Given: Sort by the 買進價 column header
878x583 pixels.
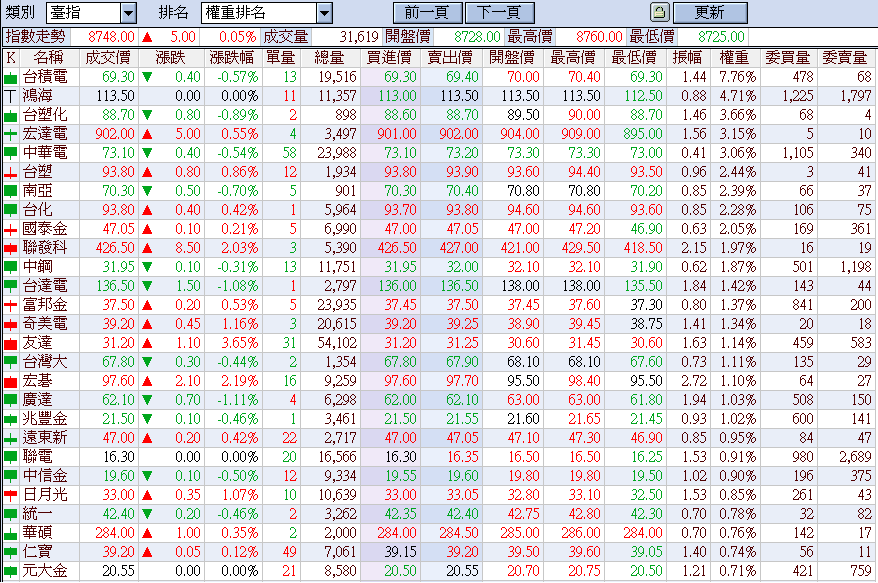Looking at the screenshot, I should pyautogui.click(x=390, y=58).
